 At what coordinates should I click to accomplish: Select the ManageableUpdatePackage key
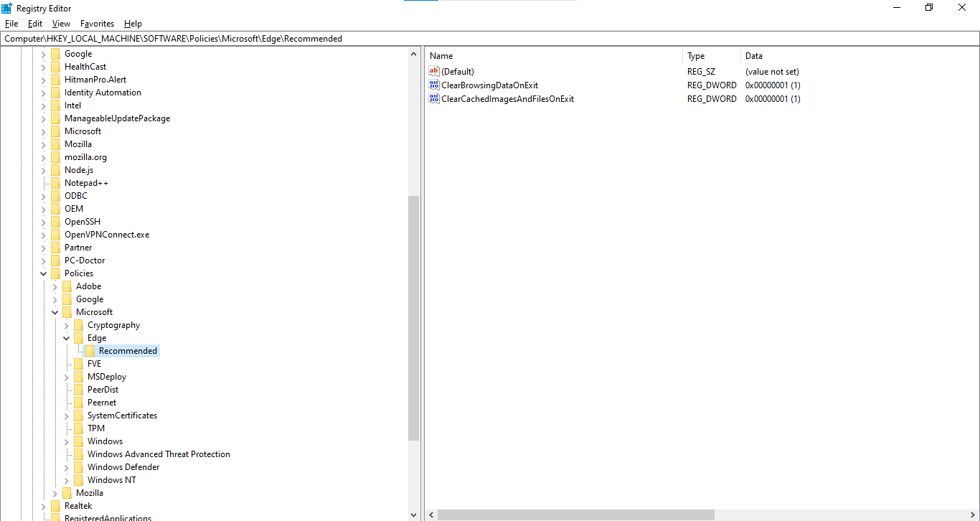(117, 118)
